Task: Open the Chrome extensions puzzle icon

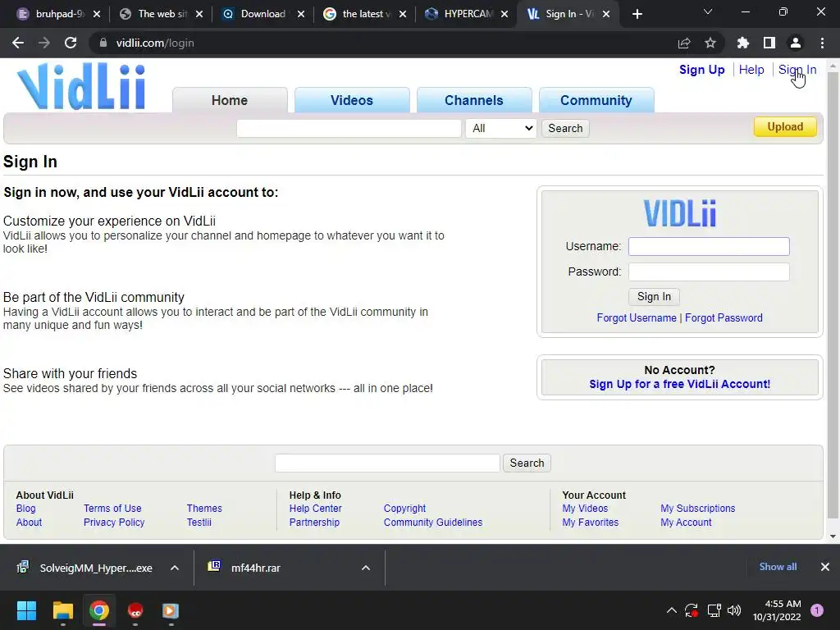Action: coord(743,43)
